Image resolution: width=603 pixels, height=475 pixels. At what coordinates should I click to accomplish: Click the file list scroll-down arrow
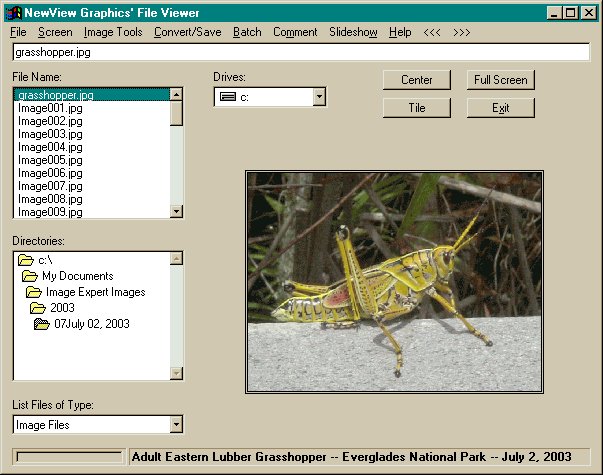pos(176,211)
